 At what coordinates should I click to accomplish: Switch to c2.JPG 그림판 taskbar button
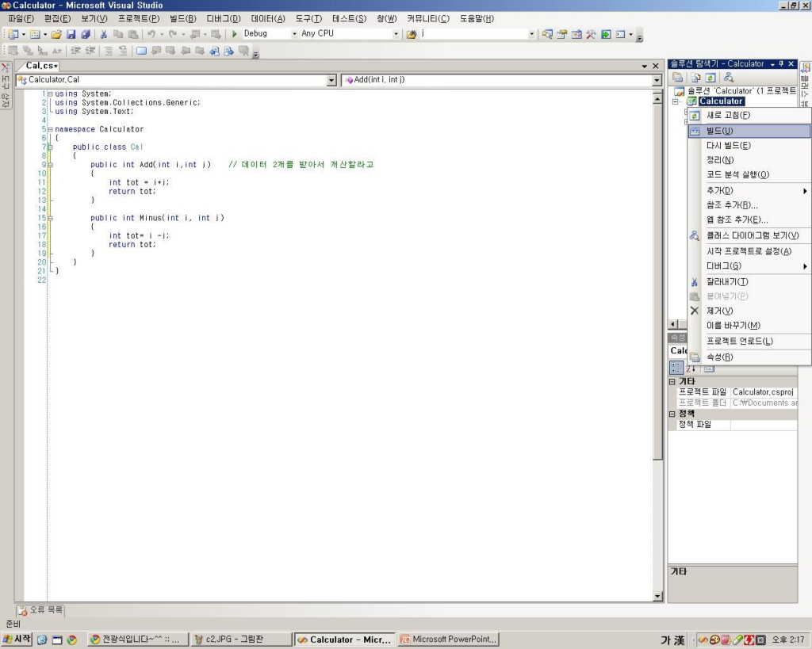241,639
